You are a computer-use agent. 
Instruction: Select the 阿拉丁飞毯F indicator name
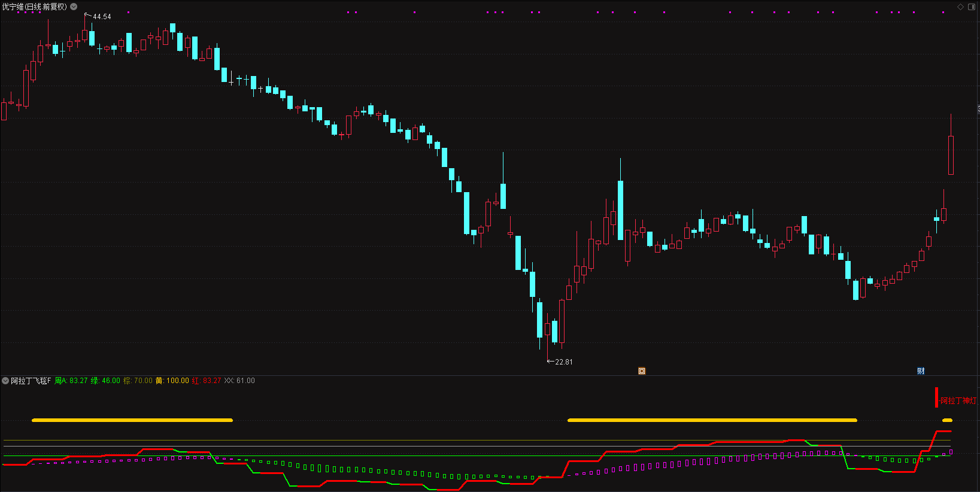click(31, 381)
